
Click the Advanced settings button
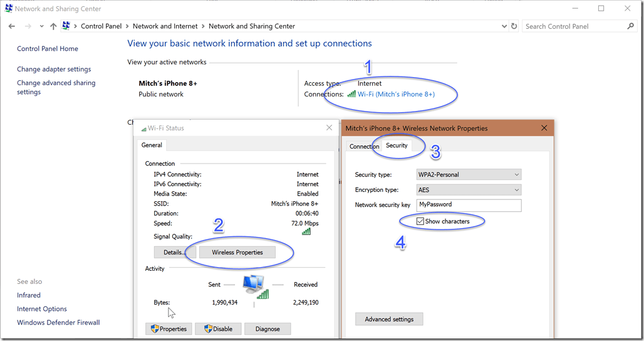[389, 319]
